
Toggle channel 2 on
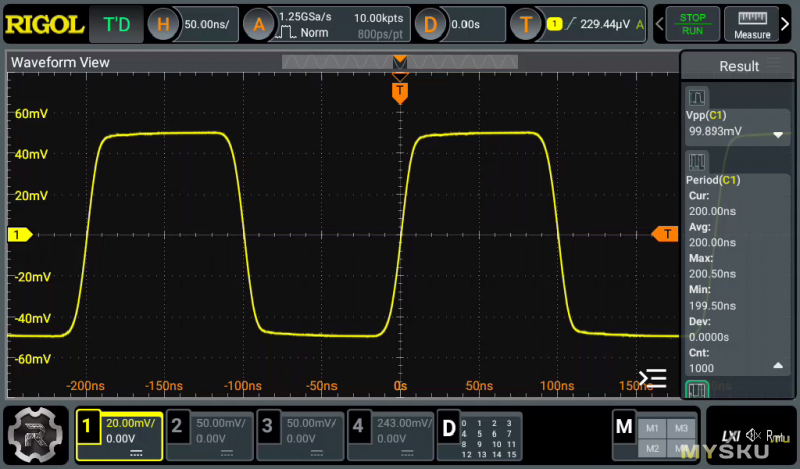pos(208,432)
